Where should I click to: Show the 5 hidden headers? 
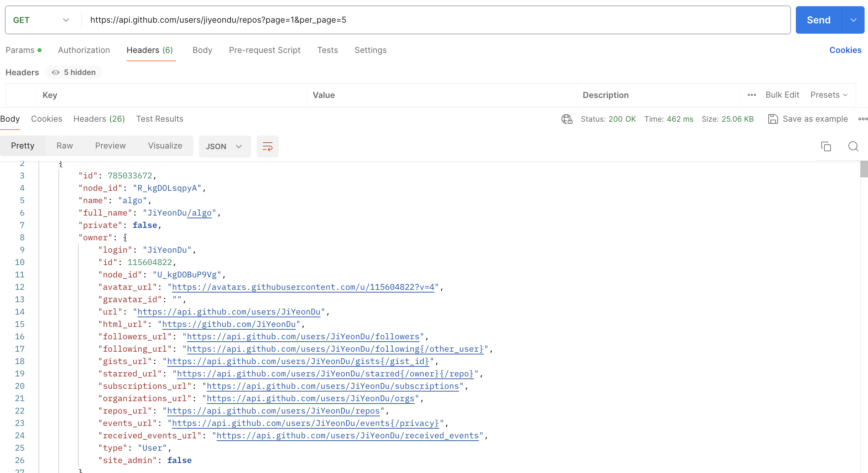pyautogui.click(x=74, y=72)
